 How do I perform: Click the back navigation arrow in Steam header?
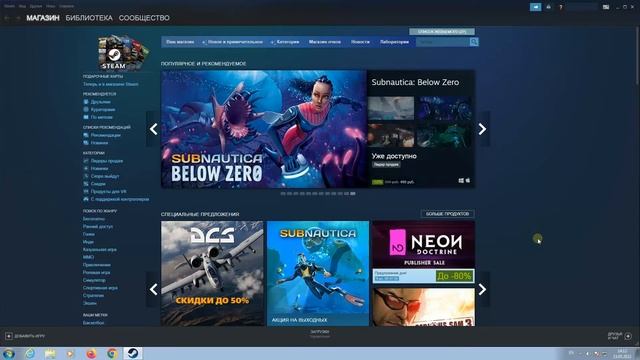tap(7, 18)
